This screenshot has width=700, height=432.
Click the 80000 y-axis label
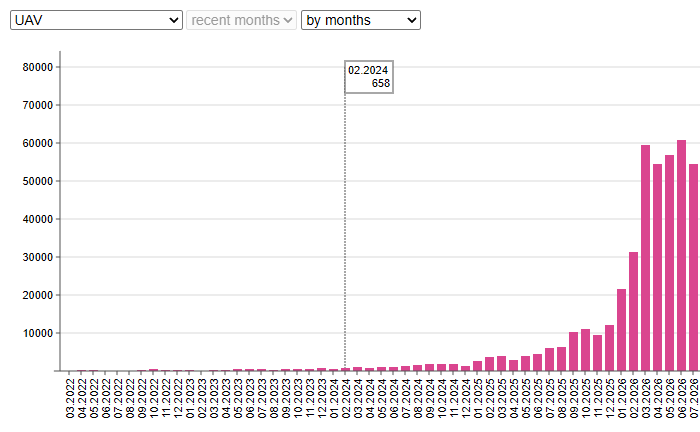[38, 67]
